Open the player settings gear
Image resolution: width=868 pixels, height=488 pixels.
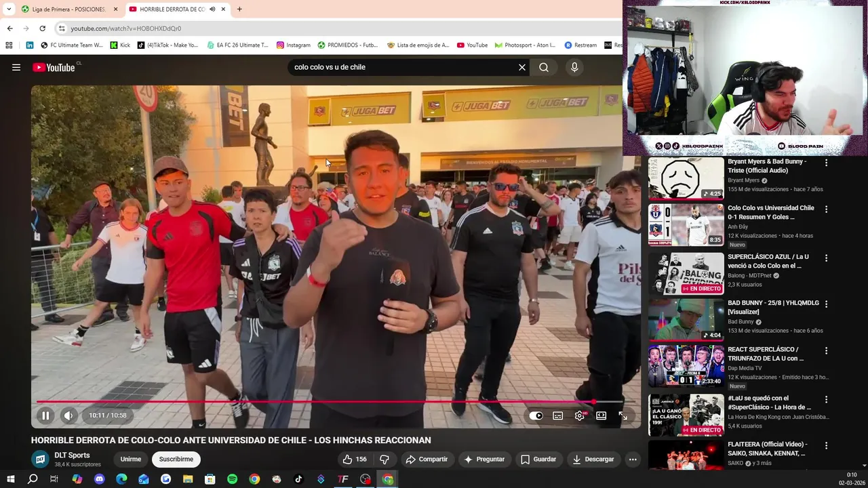(x=579, y=416)
